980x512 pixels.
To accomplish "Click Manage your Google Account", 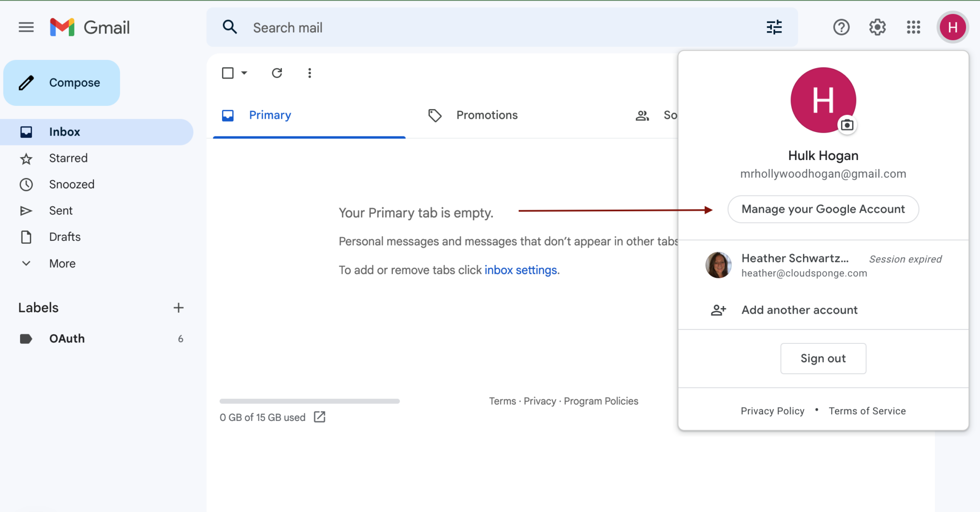I will [x=823, y=209].
